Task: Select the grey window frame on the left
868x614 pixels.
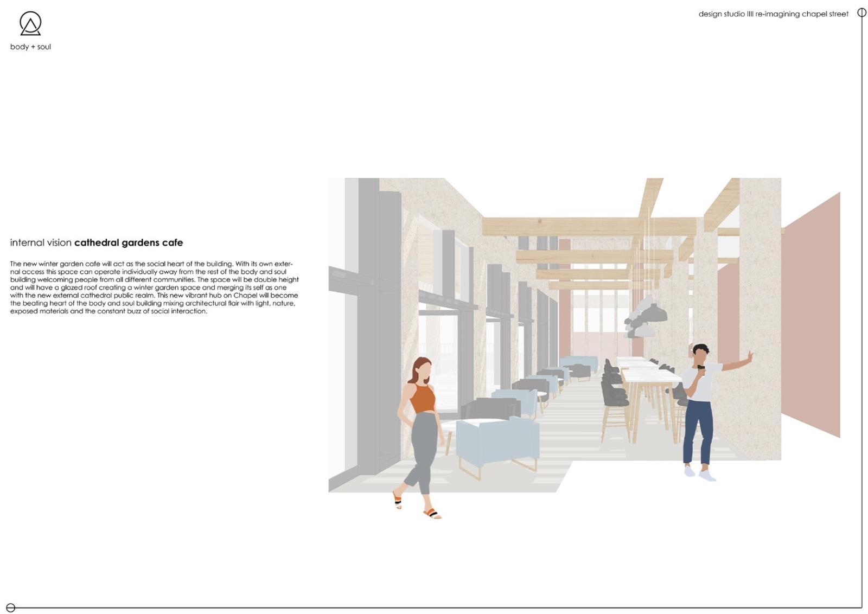Action: 368,325
